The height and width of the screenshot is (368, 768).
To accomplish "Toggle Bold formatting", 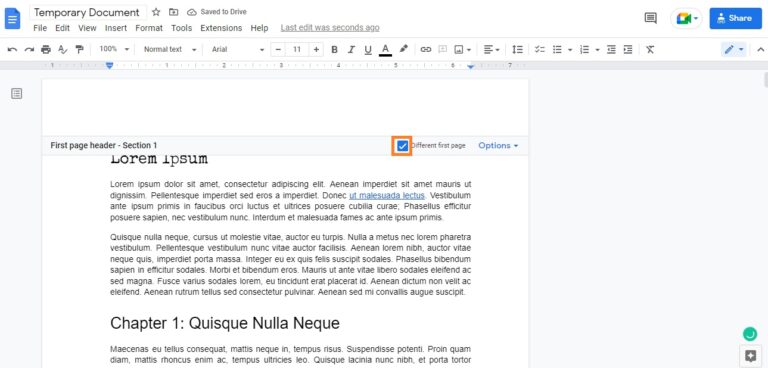I will tap(335, 49).
